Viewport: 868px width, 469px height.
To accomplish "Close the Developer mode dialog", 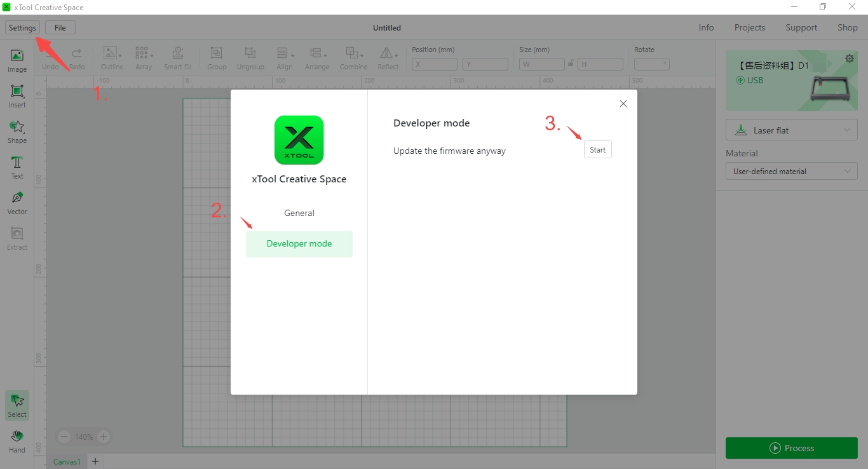I will (x=623, y=104).
